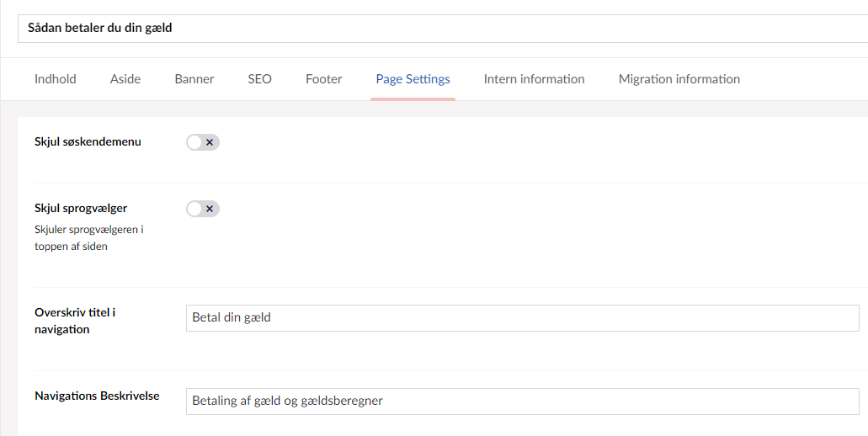
Task: Open the Aside tab
Action: 125,79
